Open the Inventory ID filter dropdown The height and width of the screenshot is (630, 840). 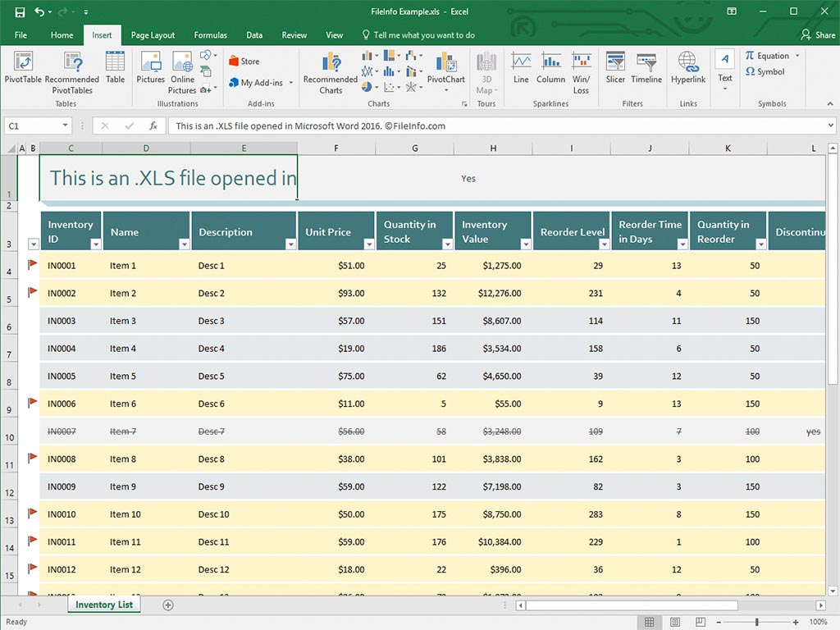pyautogui.click(x=96, y=244)
